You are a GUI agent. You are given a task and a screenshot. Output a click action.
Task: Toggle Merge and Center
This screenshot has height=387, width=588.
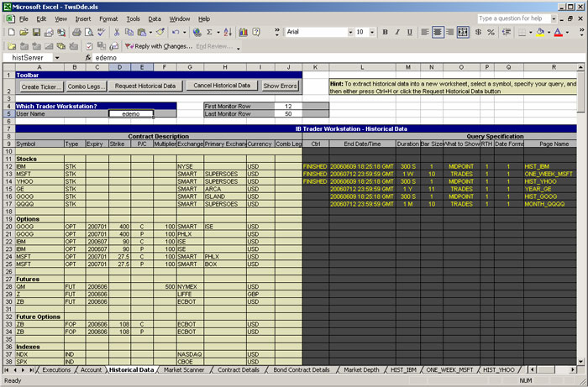pyautogui.click(x=463, y=33)
